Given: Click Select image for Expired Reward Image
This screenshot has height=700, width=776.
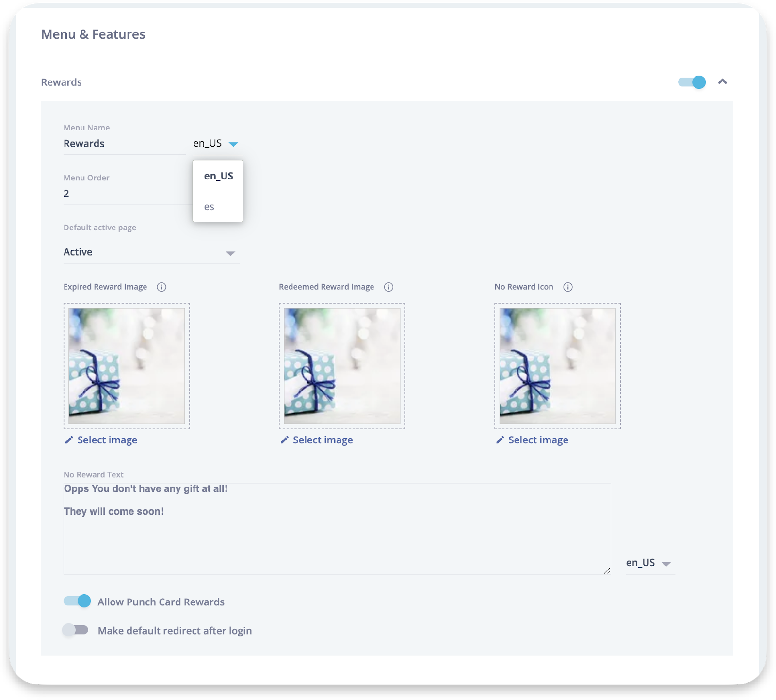Looking at the screenshot, I should [x=107, y=440].
